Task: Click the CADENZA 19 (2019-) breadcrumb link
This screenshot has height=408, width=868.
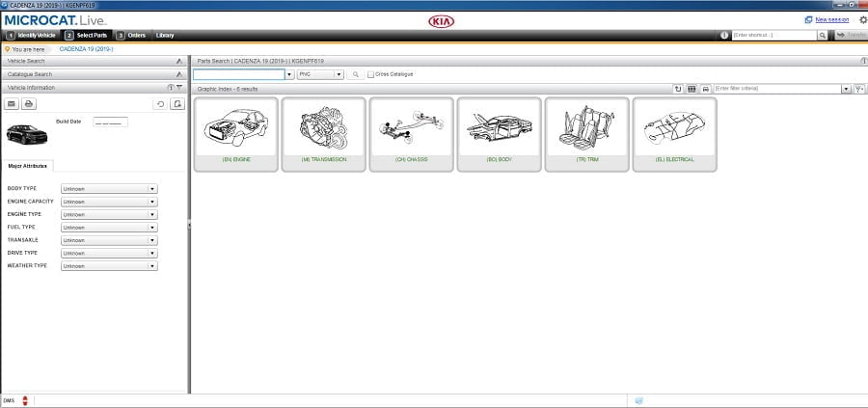Action: (x=87, y=49)
